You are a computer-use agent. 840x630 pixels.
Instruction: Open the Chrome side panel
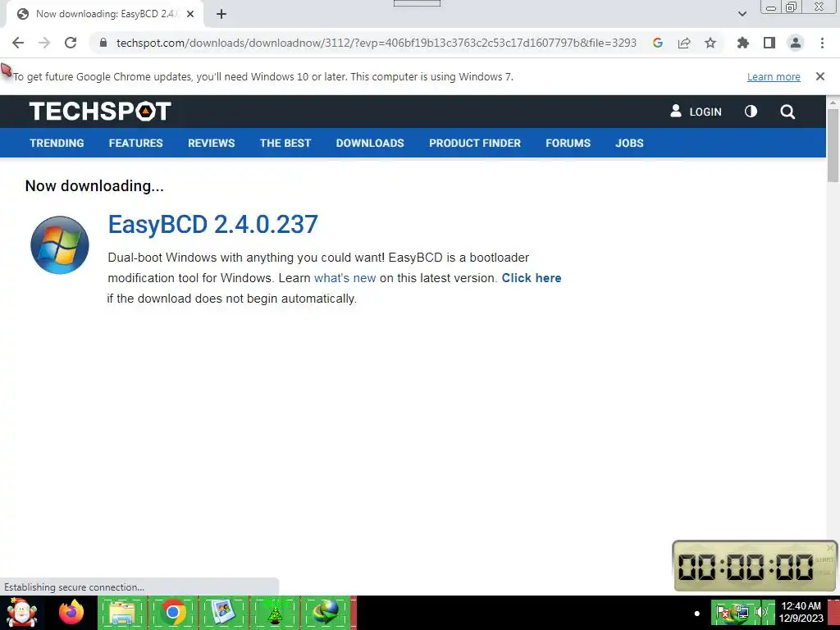[x=769, y=43]
